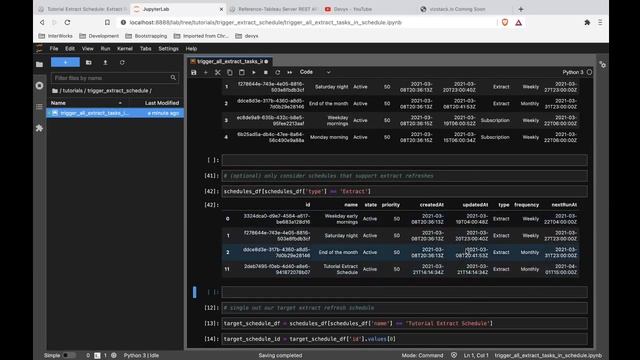Paste cells from clipboard in notebook toolbar
This screenshot has width=640, height=360.
click(x=242, y=72)
